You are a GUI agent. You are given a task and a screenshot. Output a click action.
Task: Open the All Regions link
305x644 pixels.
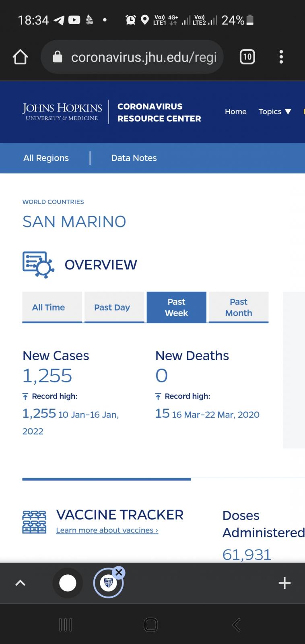tap(46, 158)
